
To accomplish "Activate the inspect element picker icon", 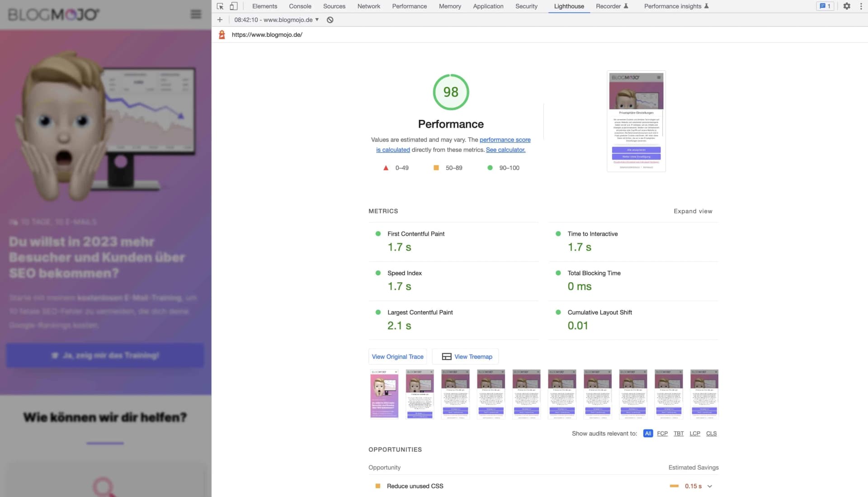I will (220, 6).
